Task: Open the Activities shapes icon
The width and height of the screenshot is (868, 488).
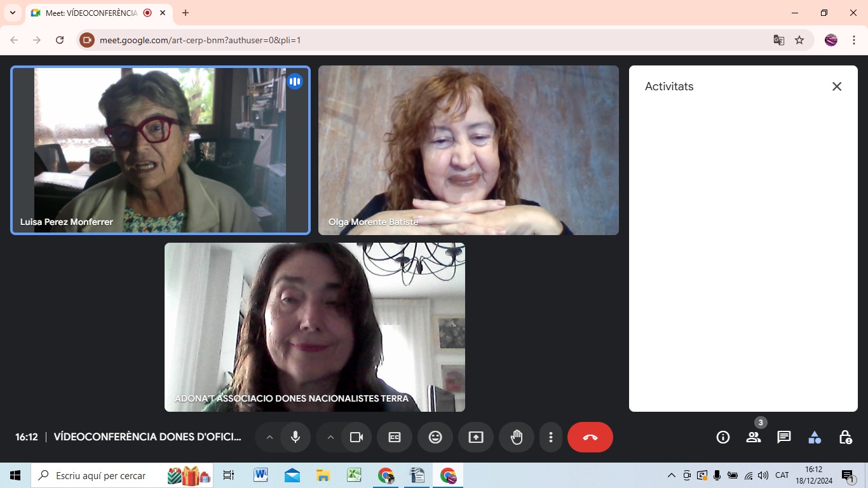Action: (815, 437)
